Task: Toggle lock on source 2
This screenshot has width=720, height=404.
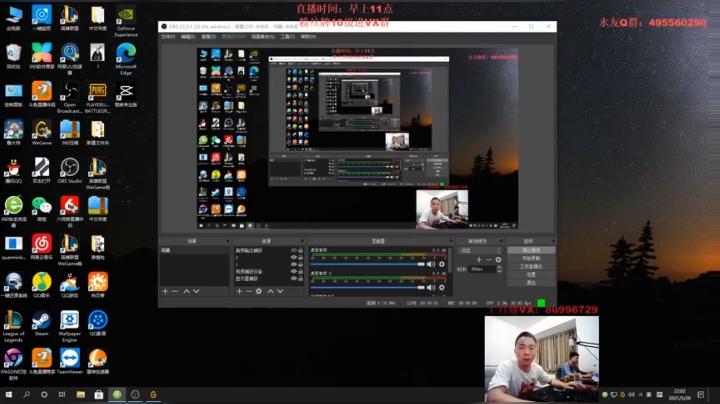Action: pos(301,257)
